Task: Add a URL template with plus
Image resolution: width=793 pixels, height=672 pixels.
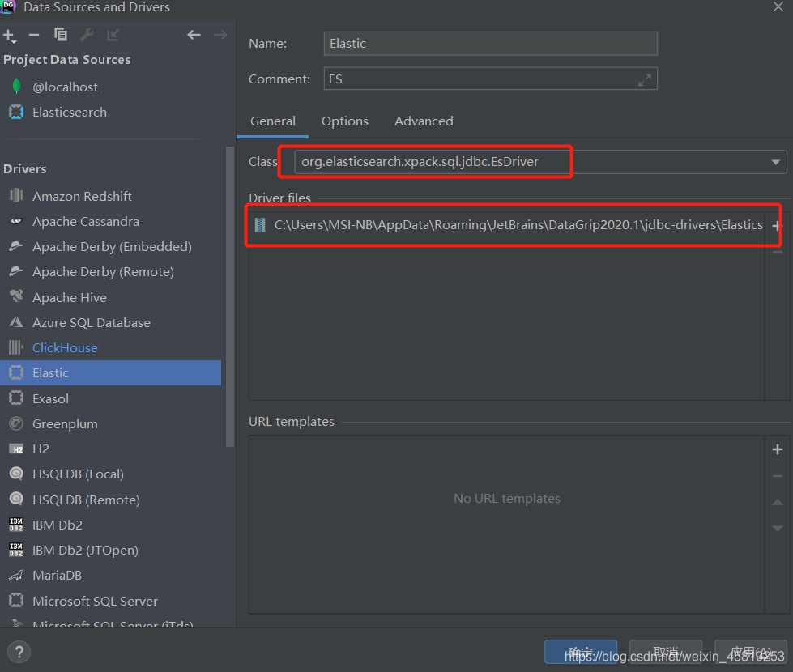Action: [778, 449]
